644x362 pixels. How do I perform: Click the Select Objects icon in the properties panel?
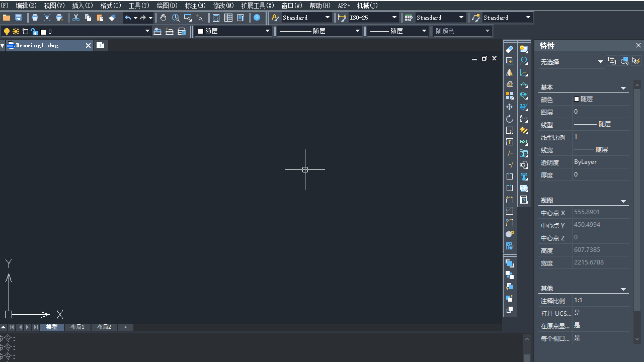[624, 61]
